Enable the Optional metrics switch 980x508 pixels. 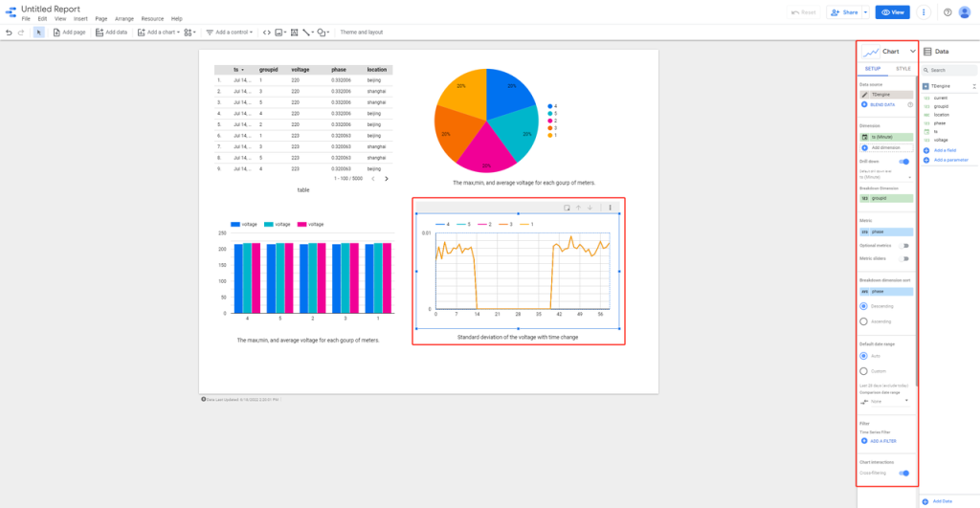[903, 246]
